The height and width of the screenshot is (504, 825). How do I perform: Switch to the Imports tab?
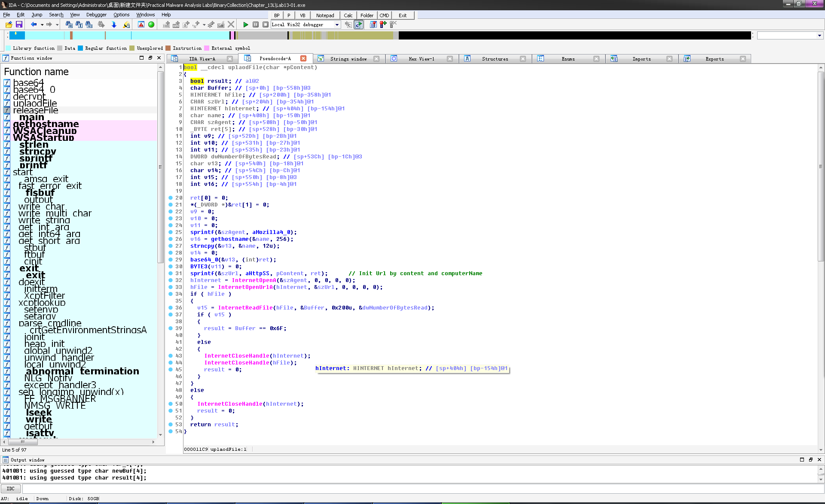coord(641,59)
